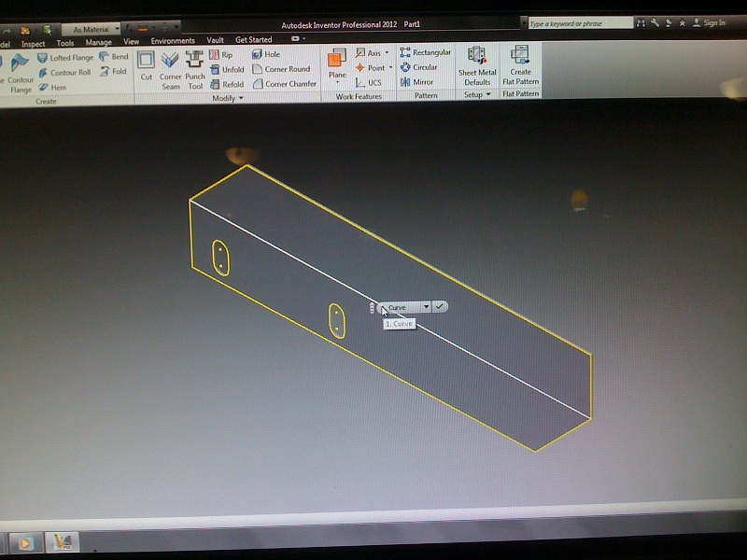This screenshot has height=560, width=747.
Task: Open the Curve dropdown in mini toolbar
Action: point(426,307)
